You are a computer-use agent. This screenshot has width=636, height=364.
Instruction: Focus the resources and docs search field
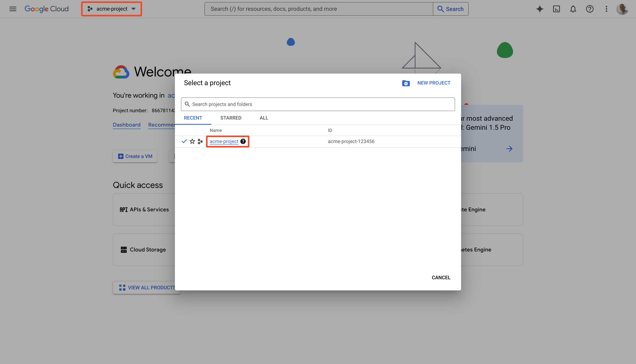pyautogui.click(x=319, y=9)
